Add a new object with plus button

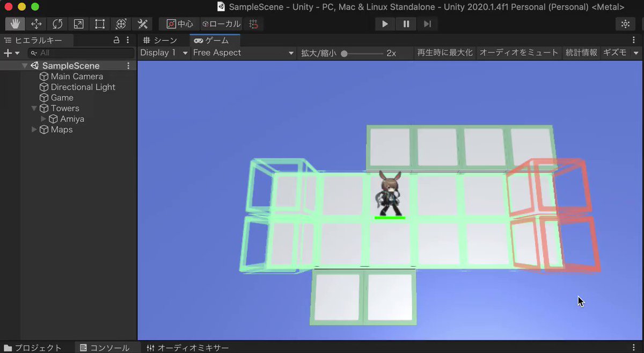tap(11, 53)
